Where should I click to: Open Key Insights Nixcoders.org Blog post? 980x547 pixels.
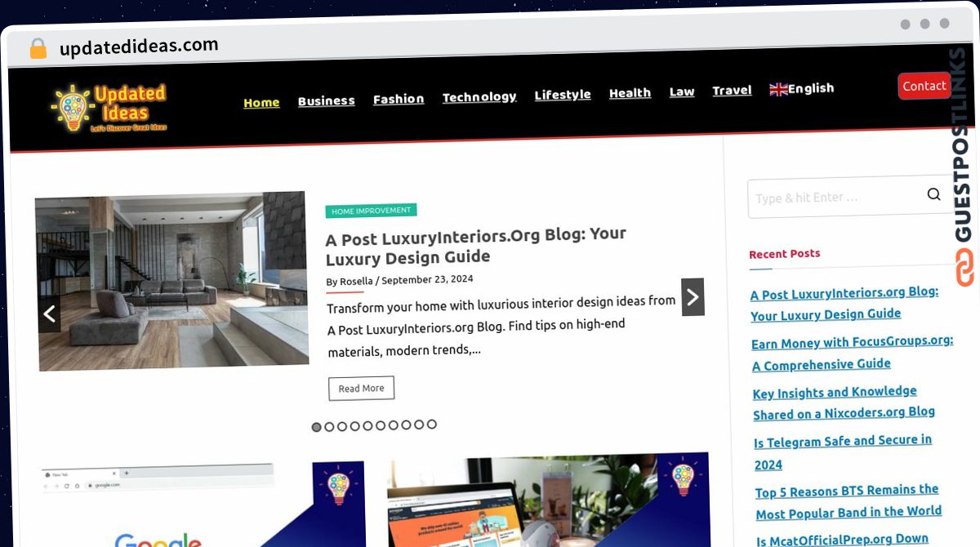point(844,402)
